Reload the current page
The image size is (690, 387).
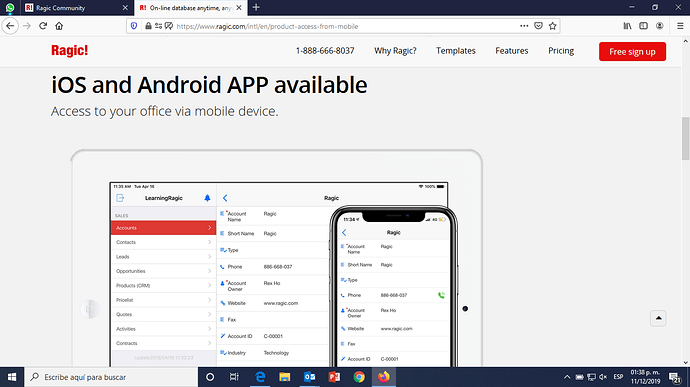click(43, 26)
